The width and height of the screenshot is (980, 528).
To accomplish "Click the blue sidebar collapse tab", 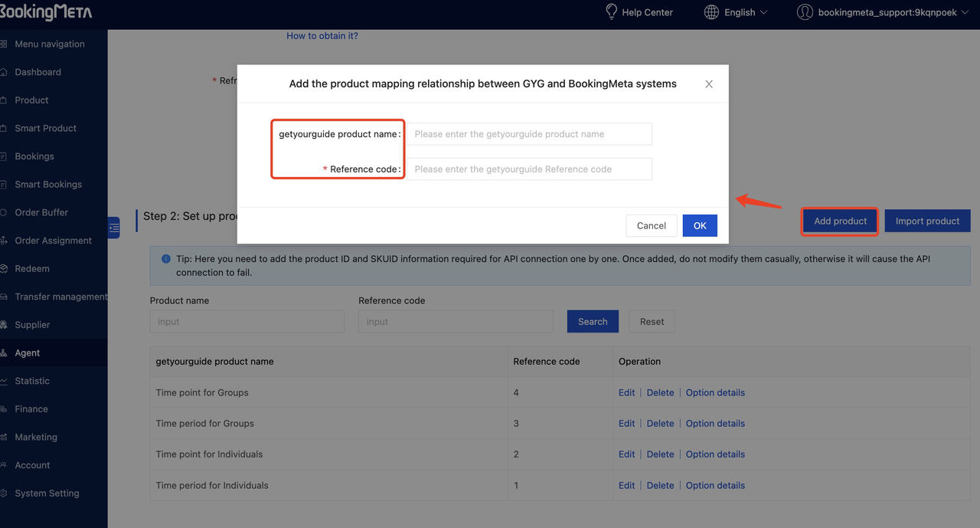I will (x=113, y=227).
